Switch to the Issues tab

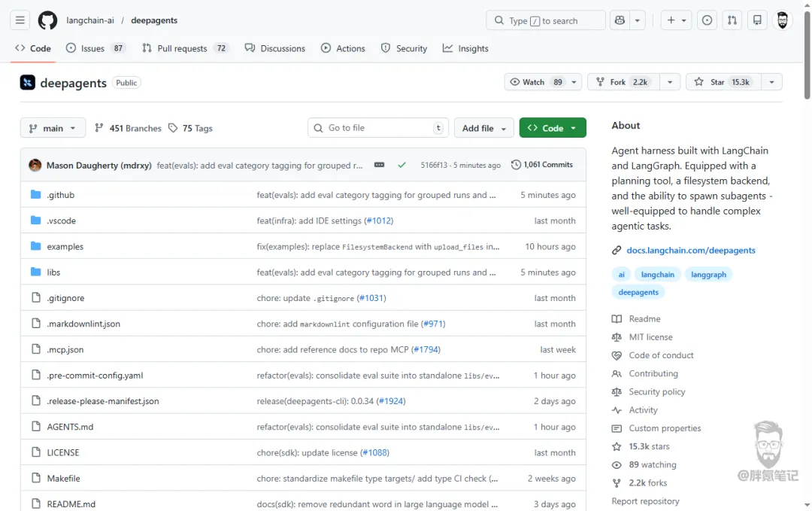click(x=95, y=48)
